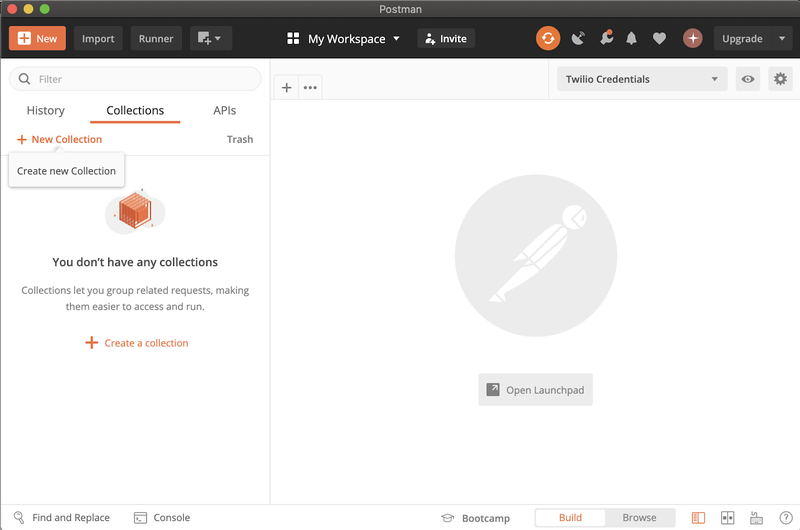The height and width of the screenshot is (530, 800).
Task: Click the orange sync status icon
Action: pos(547,38)
